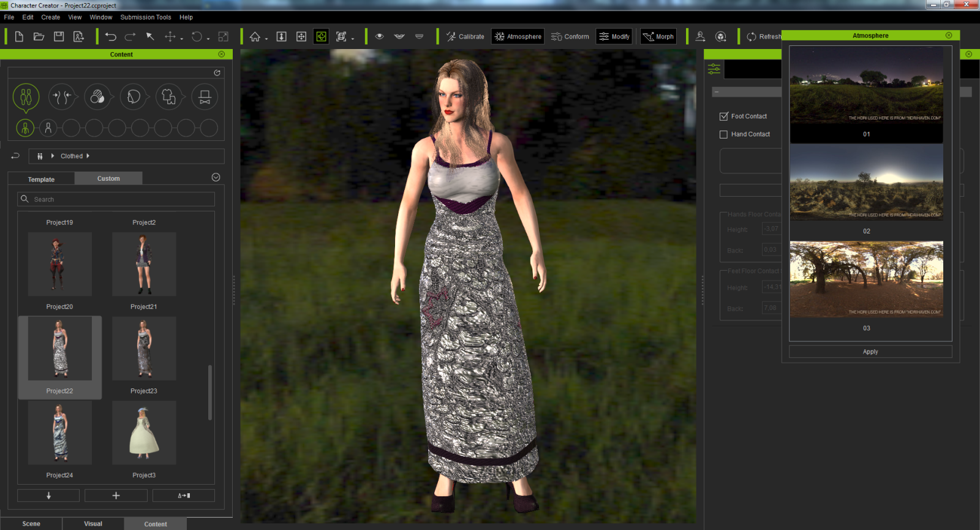The width and height of the screenshot is (980, 530).
Task: Redo the last action
Action: click(130, 37)
